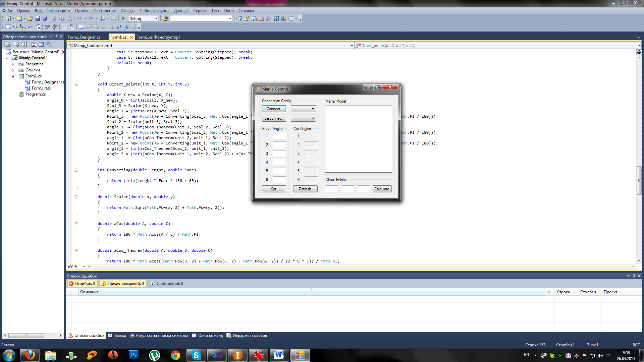Toggle the Сообщений: 0 messages filter
Image resolution: width=644 pixels, height=362 pixels.
tap(167, 284)
